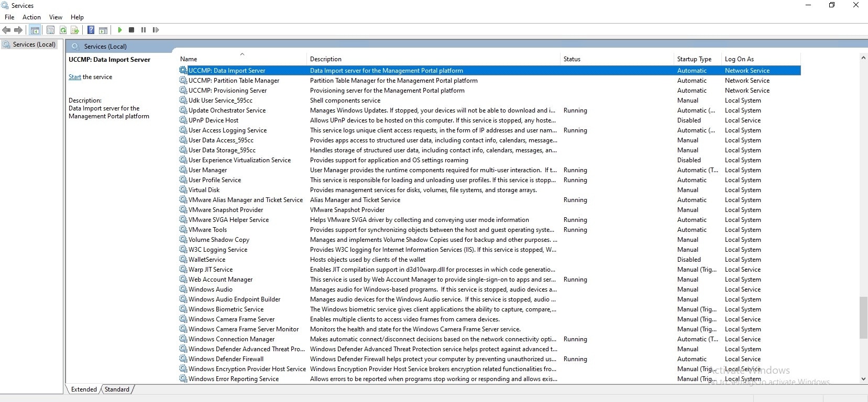
Task: Open the Help menu
Action: (x=77, y=17)
